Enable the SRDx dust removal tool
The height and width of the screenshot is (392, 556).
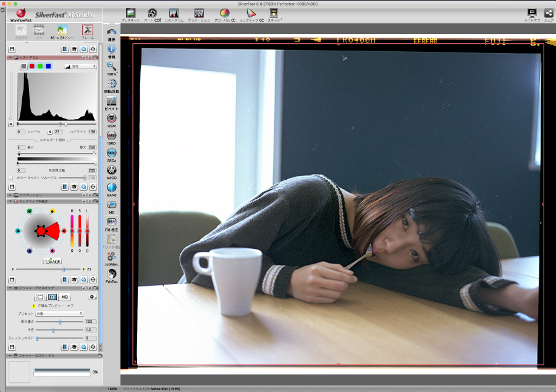click(112, 153)
